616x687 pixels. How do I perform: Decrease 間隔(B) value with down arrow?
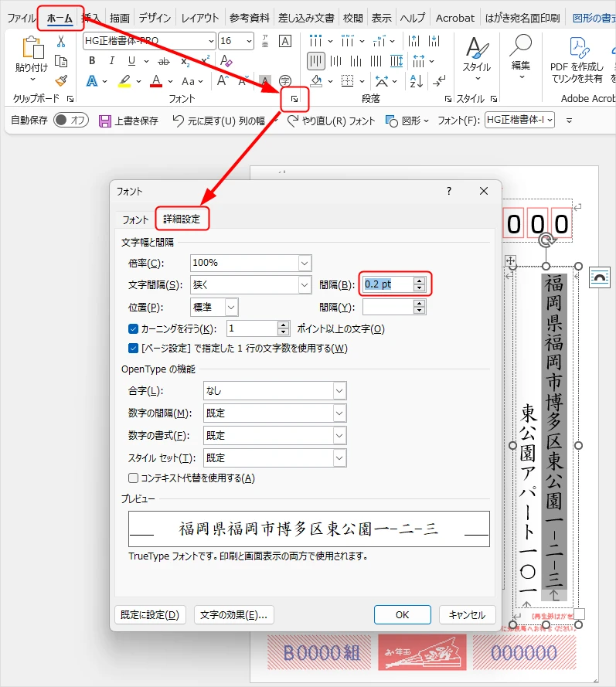pos(419,287)
